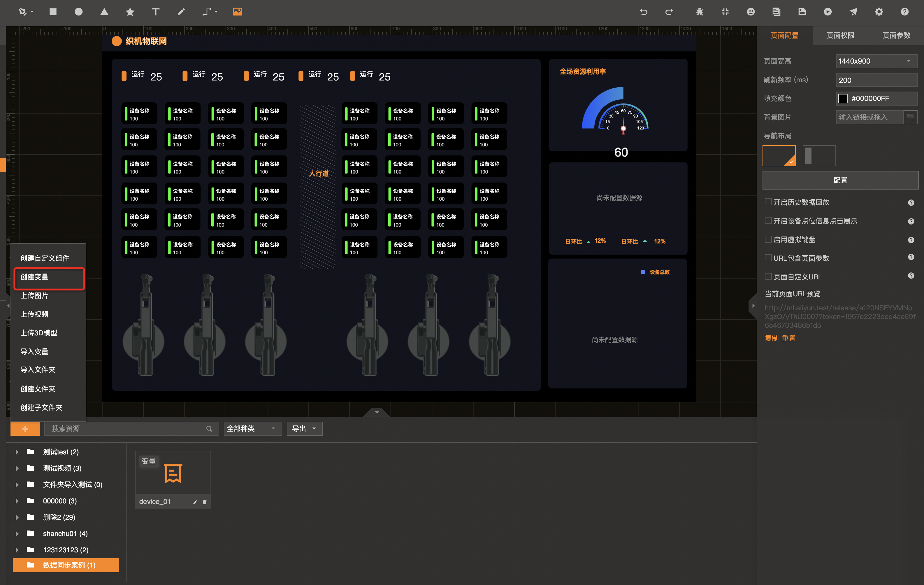The width and height of the screenshot is (924, 585).
Task: Open the 全部种类 category dropdown
Action: coord(252,429)
